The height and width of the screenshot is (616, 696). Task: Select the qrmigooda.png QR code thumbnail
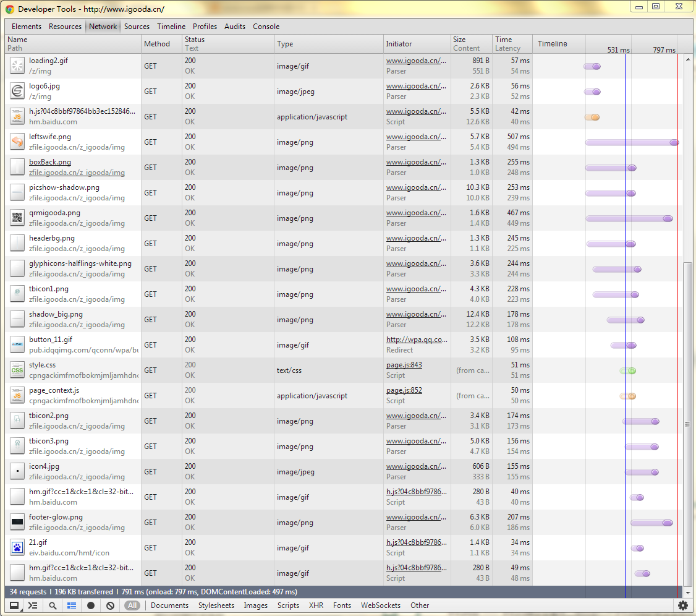pyautogui.click(x=17, y=218)
